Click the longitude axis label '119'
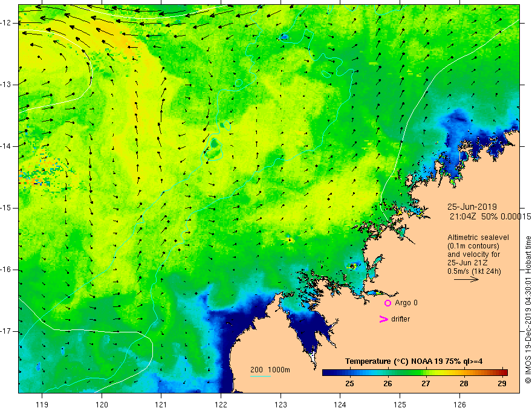 42,404
